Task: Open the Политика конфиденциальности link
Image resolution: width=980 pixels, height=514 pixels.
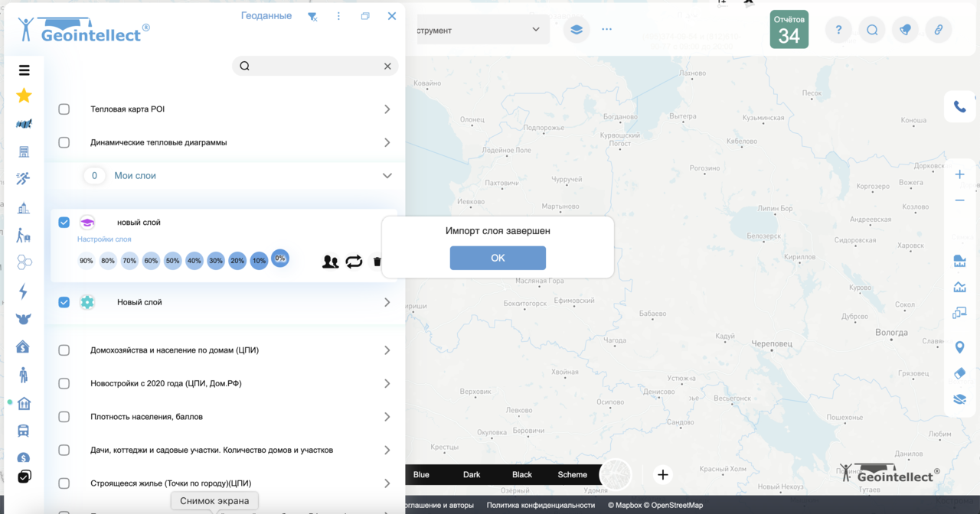Action: pos(542,505)
